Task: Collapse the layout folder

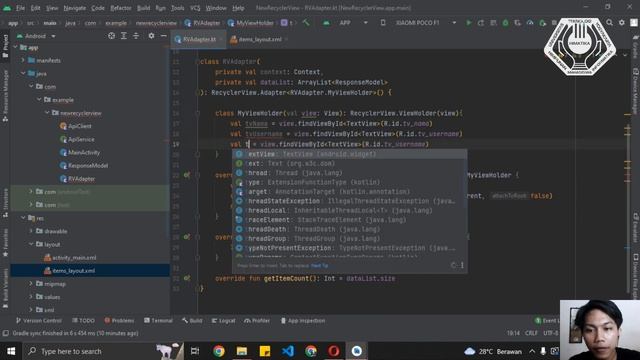Action: tap(31, 244)
